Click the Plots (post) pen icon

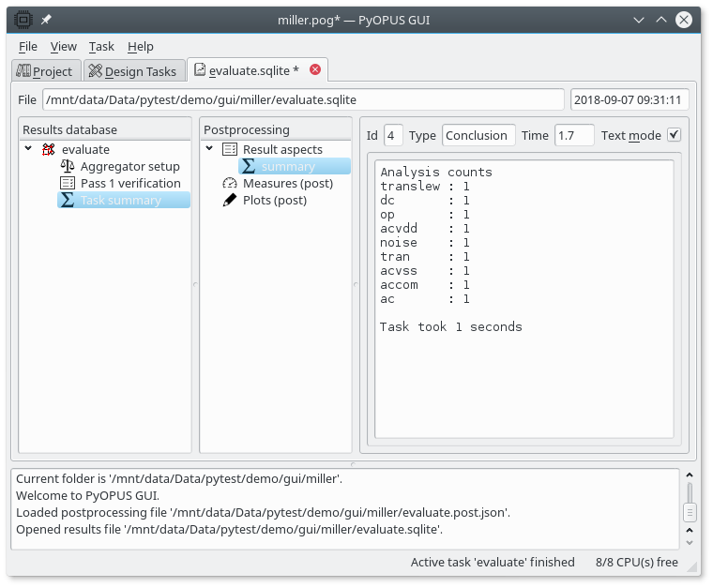coord(229,200)
